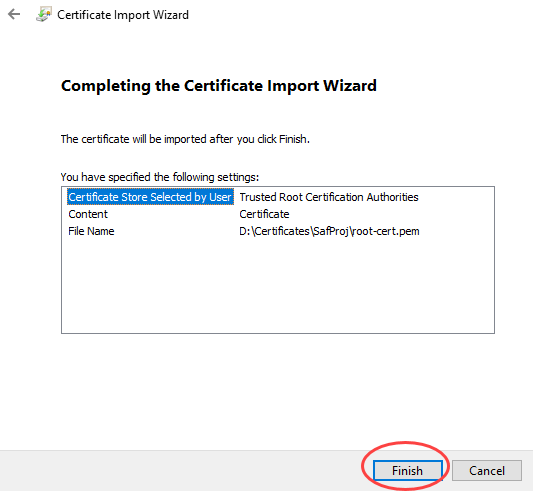533x491 pixels.
Task: Click the Certificate Import Wizard icon
Action: (x=44, y=15)
